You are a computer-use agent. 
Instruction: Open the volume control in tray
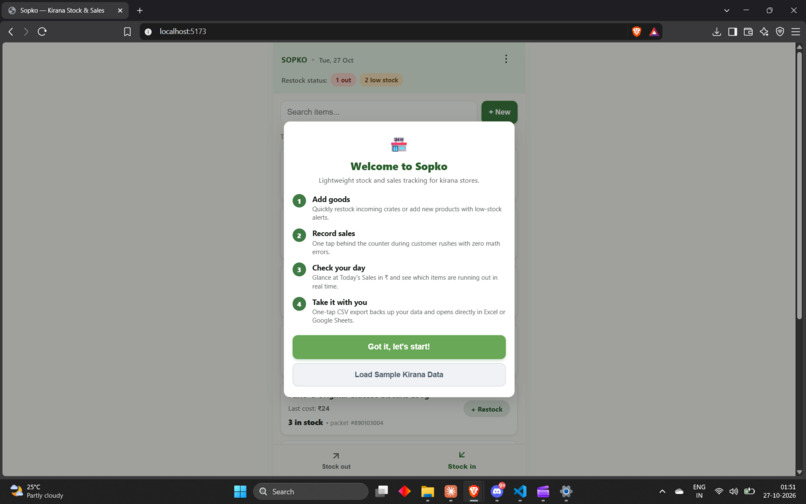pyautogui.click(x=734, y=491)
